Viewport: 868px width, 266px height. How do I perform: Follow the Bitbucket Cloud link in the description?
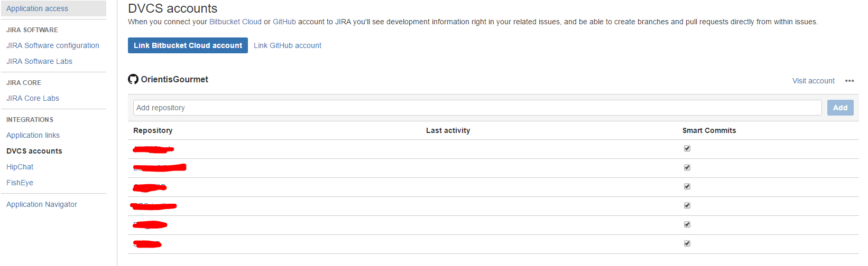click(x=235, y=22)
